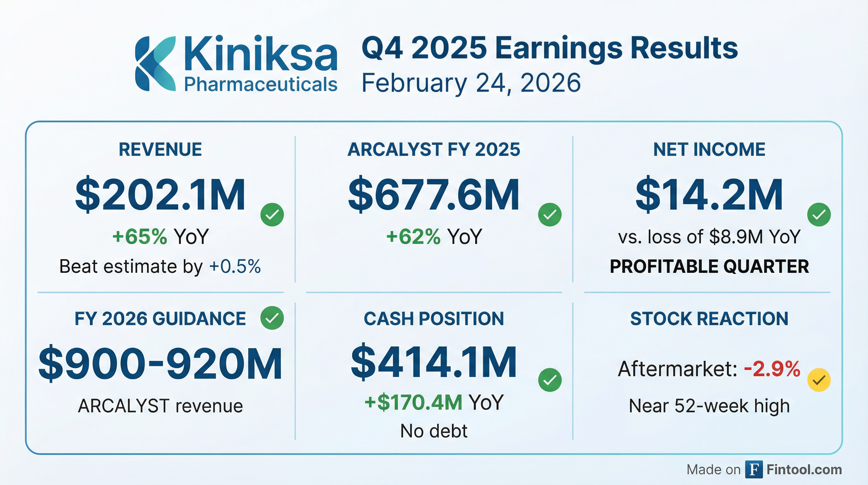Click the green checkmark next to FY 2026 Guidance
This screenshot has height=485, width=868.
pos(272,318)
